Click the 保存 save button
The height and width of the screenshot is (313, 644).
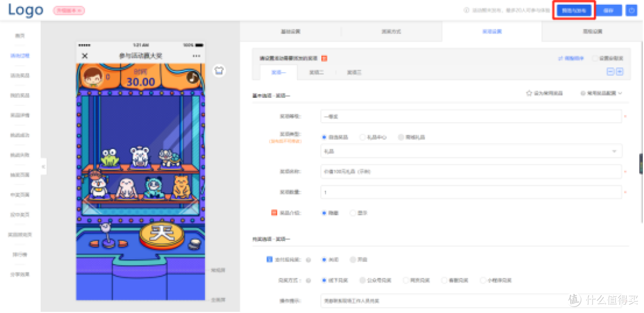pos(609,11)
